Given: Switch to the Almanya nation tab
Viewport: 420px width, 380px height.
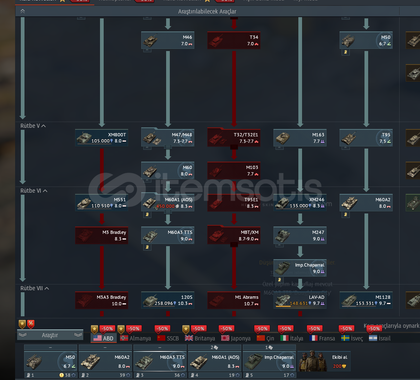Looking at the screenshot, I should [135, 338].
